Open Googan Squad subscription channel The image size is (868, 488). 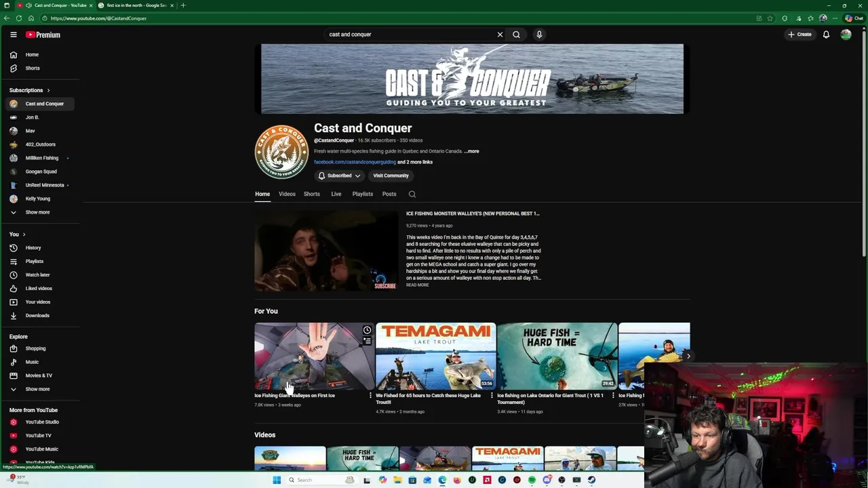click(x=41, y=172)
